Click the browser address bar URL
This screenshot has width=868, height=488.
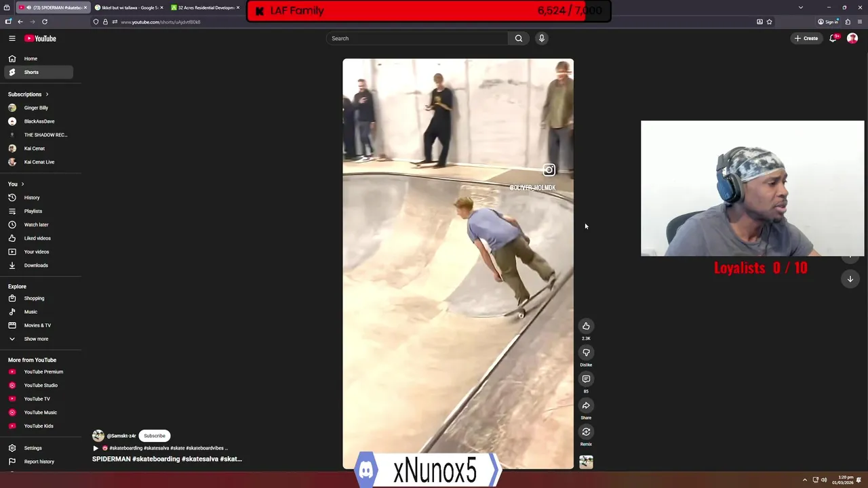pos(160,22)
